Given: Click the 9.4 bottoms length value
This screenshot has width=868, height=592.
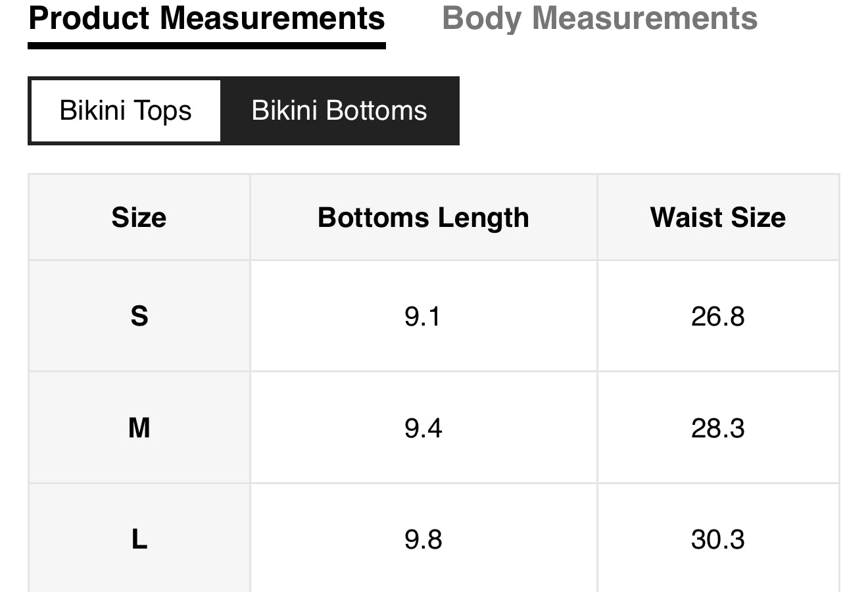Looking at the screenshot, I should pos(423,428).
